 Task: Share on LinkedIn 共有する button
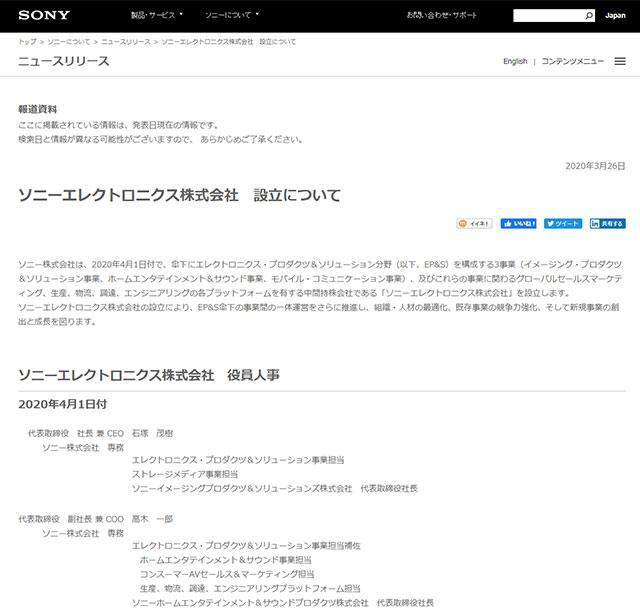(x=607, y=224)
